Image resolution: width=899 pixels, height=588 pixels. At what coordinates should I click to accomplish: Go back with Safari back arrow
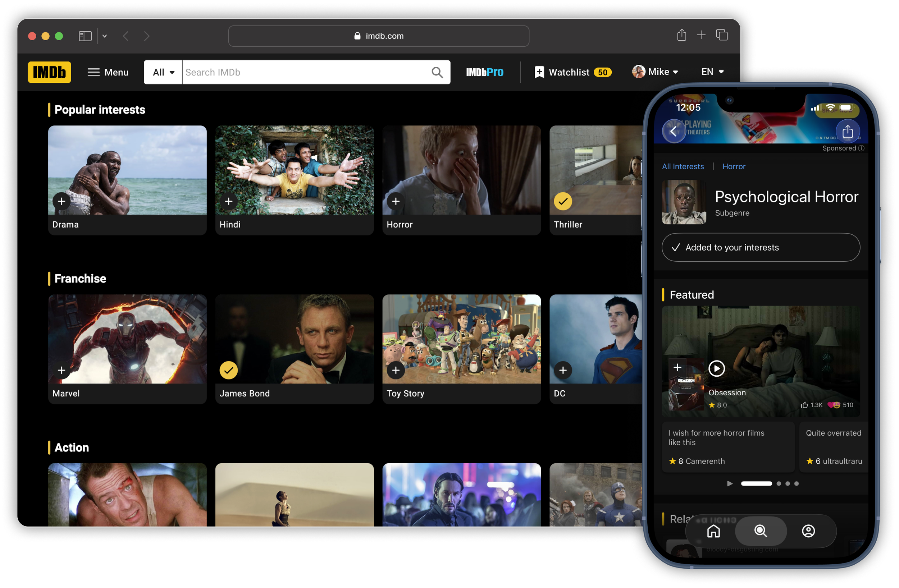click(x=126, y=36)
